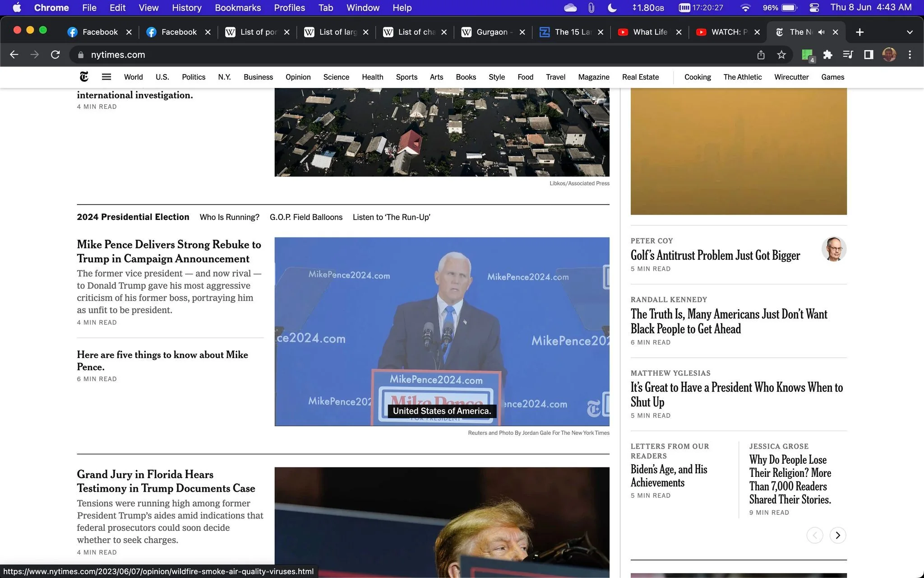Mute the audio-playing New York Times tab
The width and height of the screenshot is (924, 578).
(x=821, y=32)
